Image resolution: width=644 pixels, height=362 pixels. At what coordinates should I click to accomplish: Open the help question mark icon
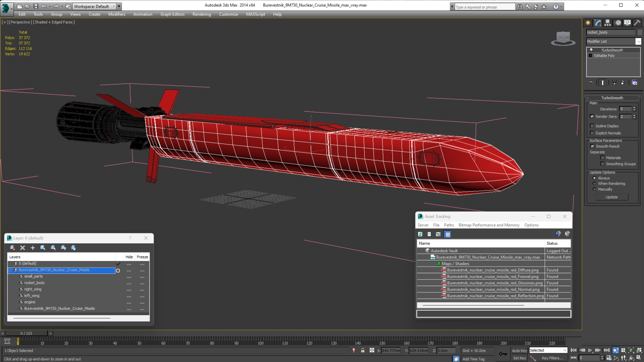556,7
